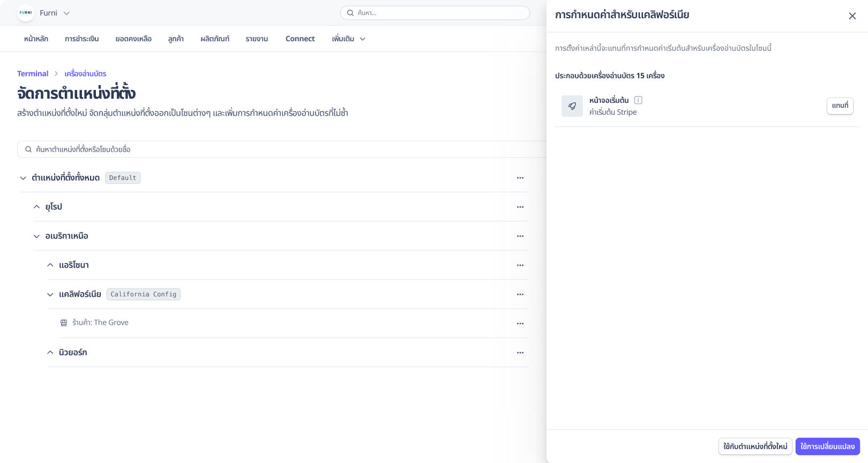Click the info icon next to หน้าจอเริ่มต้น

[x=638, y=100]
